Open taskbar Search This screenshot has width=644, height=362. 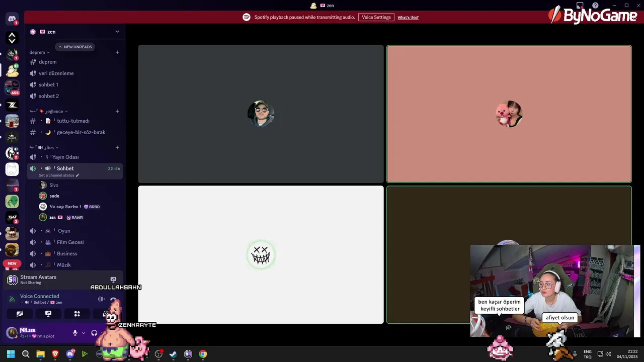[26, 354]
